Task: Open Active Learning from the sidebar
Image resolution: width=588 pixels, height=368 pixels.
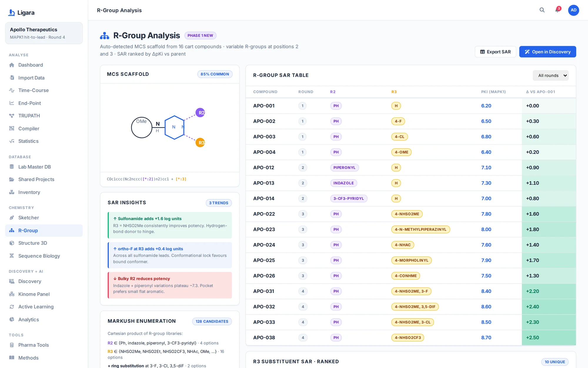Action: [44, 307]
